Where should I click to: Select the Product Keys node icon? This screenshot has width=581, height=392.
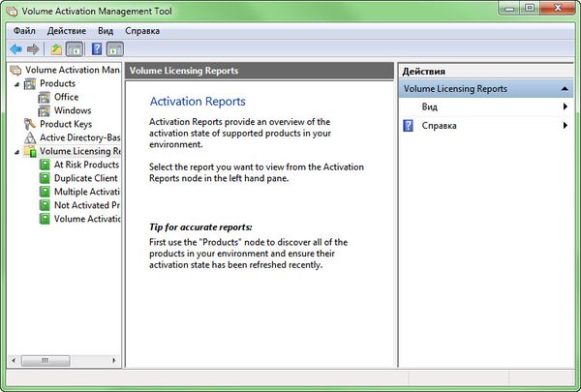tap(30, 124)
